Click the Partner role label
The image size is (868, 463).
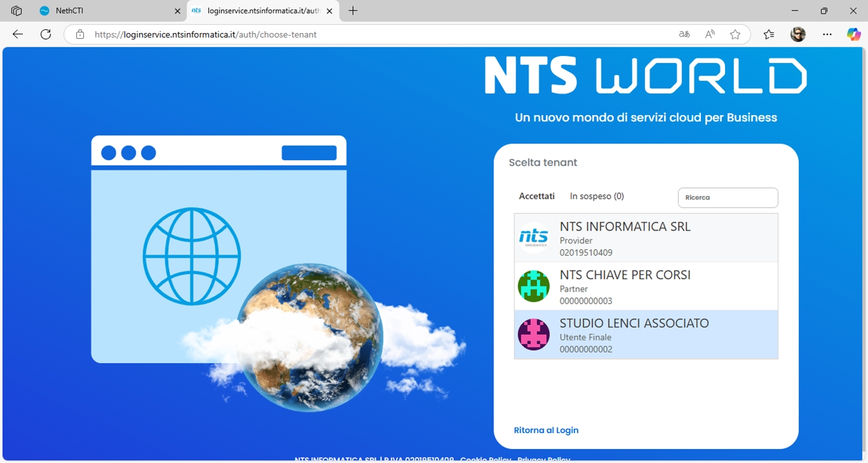coord(574,289)
